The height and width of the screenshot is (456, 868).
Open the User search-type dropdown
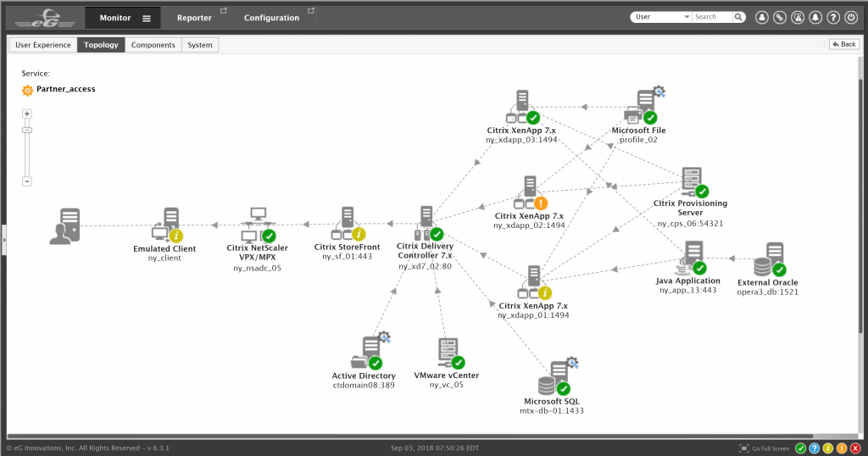(x=661, y=17)
